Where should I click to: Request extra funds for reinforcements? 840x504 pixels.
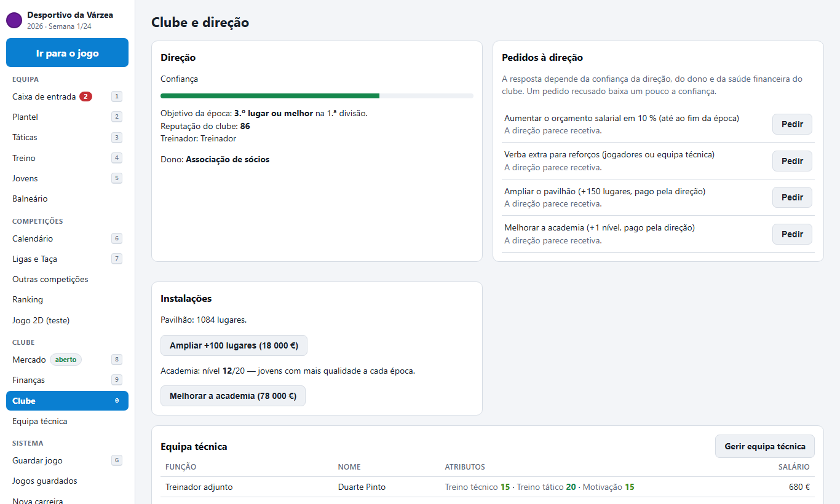792,161
